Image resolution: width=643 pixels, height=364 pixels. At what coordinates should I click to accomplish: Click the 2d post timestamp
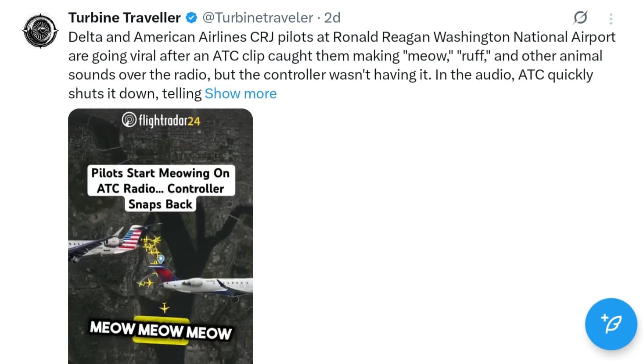tap(332, 18)
